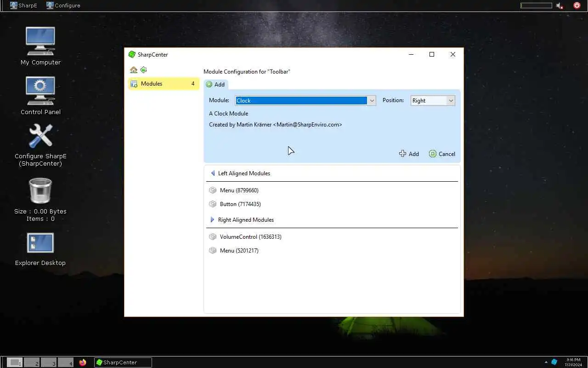Maximize the SharpCenter window
The width and height of the screenshot is (588, 368).
click(432, 54)
